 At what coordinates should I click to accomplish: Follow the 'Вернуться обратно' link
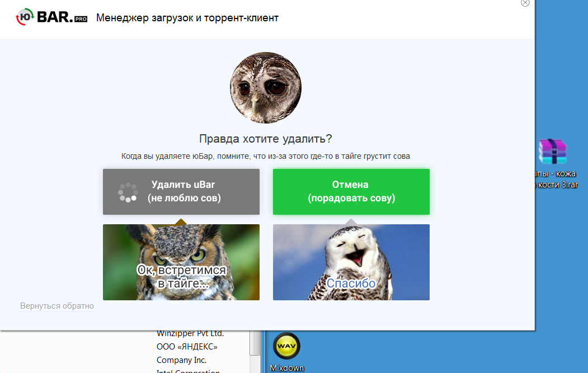[57, 306]
